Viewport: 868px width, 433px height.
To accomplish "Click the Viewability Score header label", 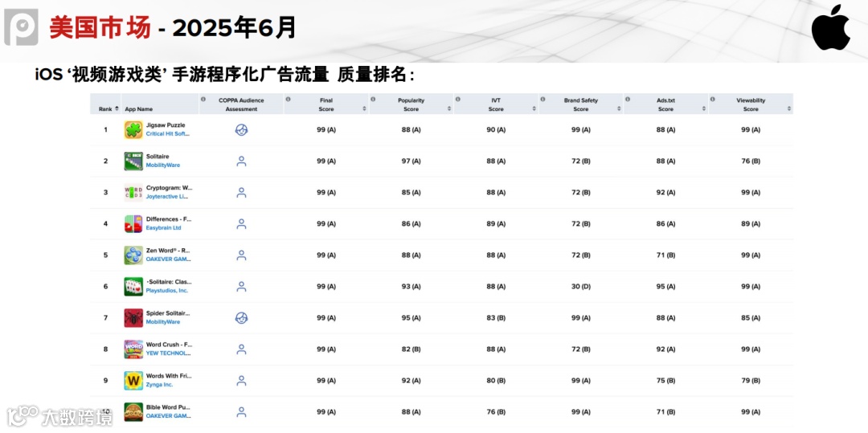I will click(751, 104).
